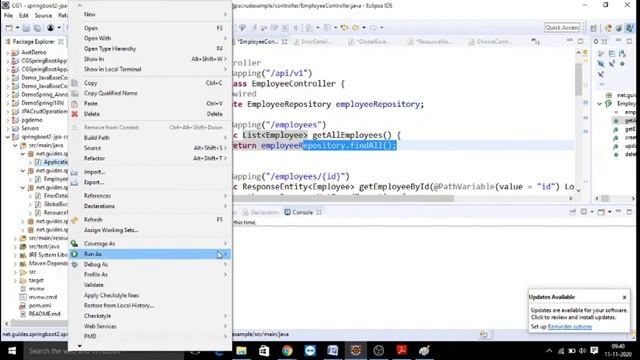Choose Coverage As in context menu
Viewport: 640px width, 360px height.
point(150,243)
